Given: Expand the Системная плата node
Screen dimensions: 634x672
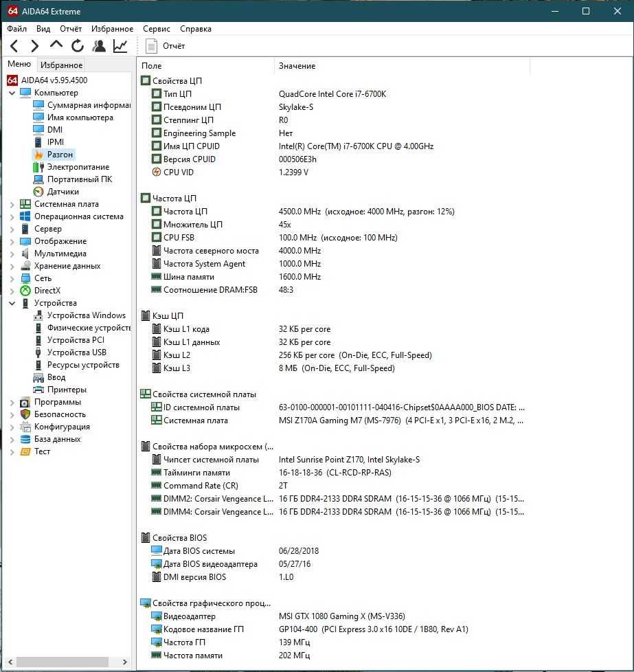Looking at the screenshot, I should (12, 205).
